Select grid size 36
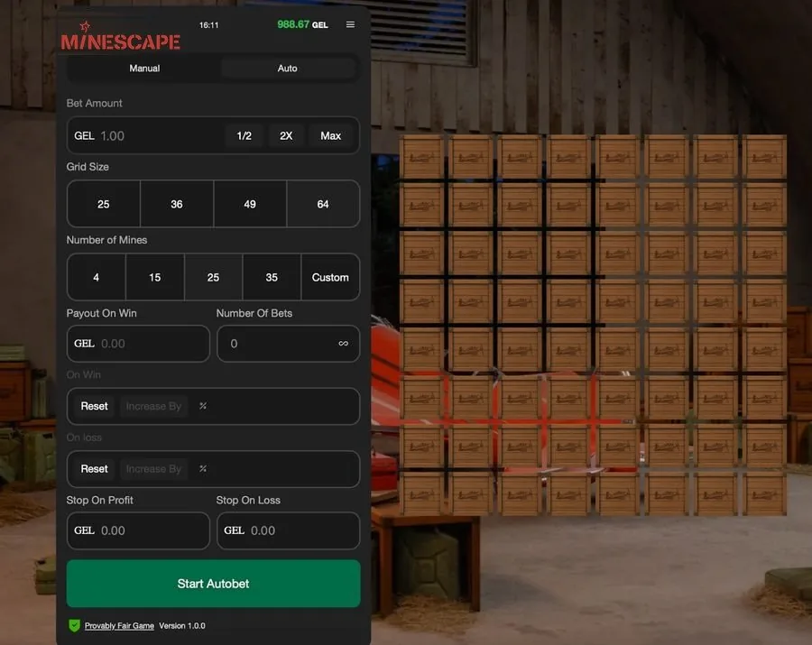812x645 pixels. (x=177, y=204)
